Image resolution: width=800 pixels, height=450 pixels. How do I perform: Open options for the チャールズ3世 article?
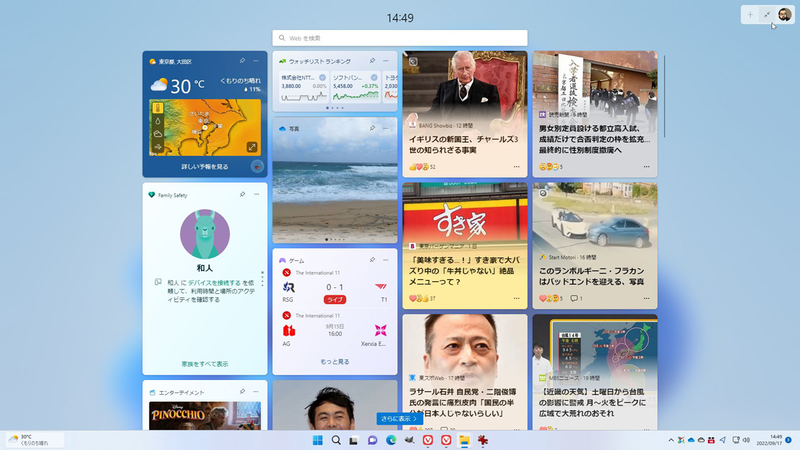[516, 167]
